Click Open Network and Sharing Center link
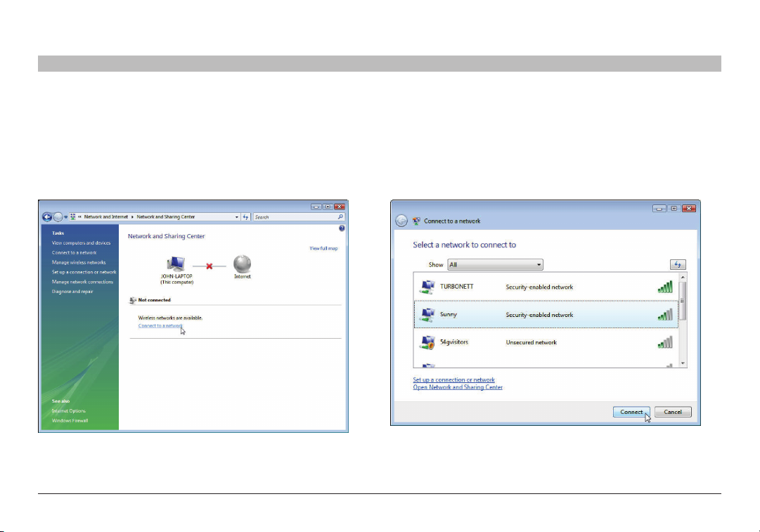Screen dimensions: 760x532 click(x=458, y=387)
